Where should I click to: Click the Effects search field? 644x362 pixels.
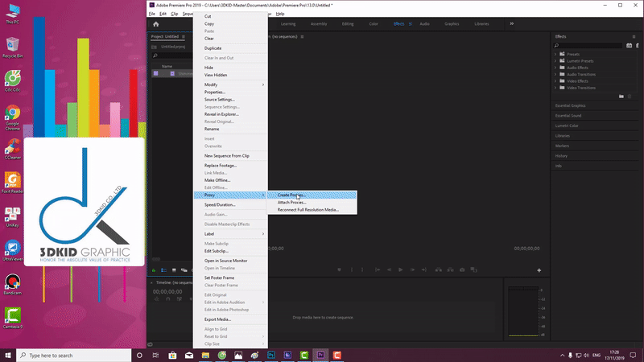pos(588,46)
